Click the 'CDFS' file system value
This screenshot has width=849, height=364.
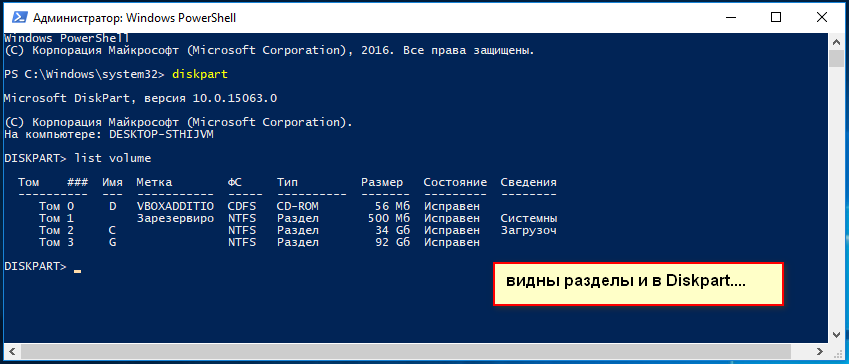[241, 206]
